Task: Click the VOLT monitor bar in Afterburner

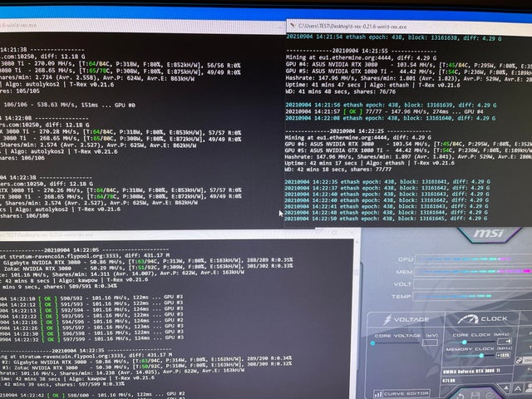Action: tap(473, 284)
